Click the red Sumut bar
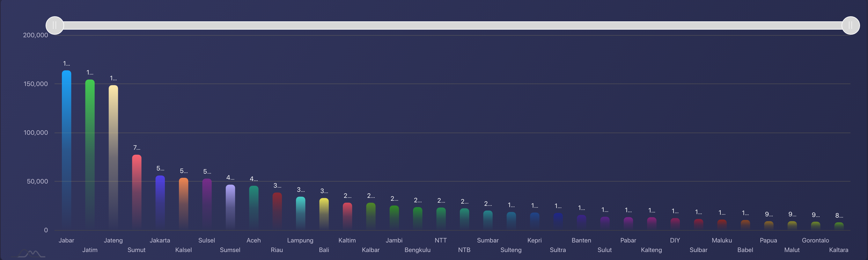Screen dimensions: 868x260 tap(136, 192)
